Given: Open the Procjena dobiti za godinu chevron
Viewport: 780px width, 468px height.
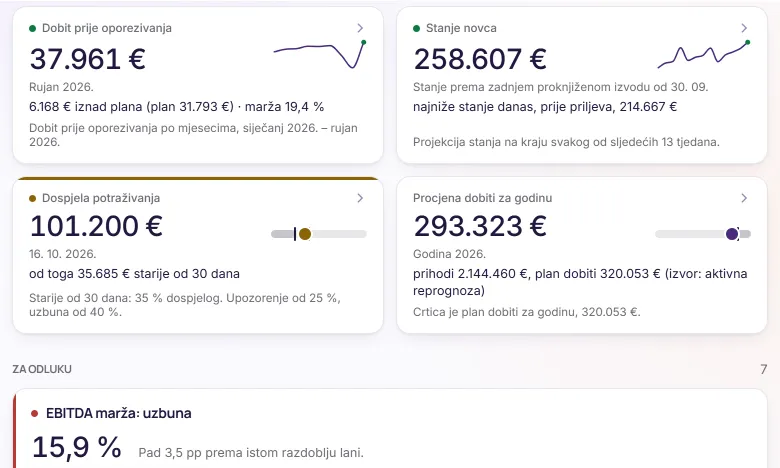Looking at the screenshot, I should click(744, 198).
